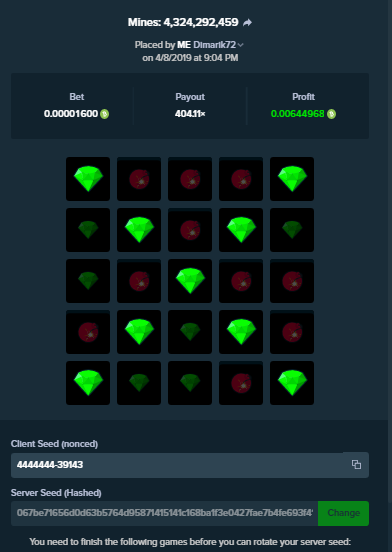Click the mine tile in row 3, column 5
The width and height of the screenshot is (392, 552).
click(x=292, y=281)
